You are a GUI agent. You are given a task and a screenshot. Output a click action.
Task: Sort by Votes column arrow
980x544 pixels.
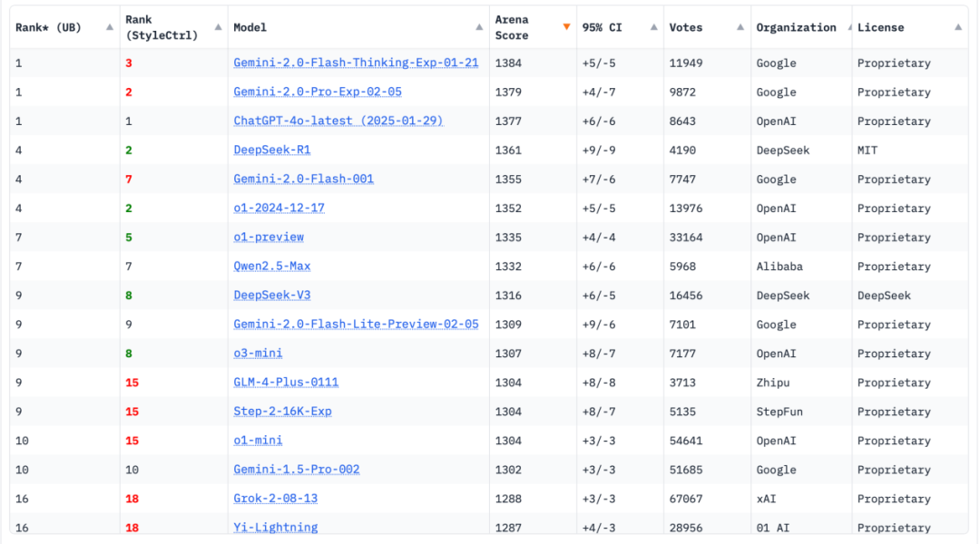pos(740,27)
